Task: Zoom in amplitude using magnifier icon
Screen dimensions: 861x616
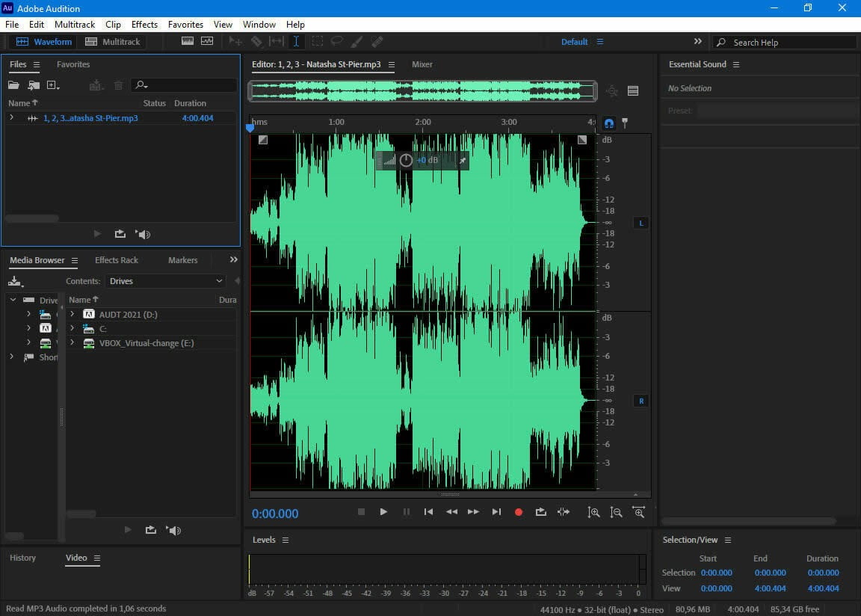Action: pyautogui.click(x=593, y=512)
